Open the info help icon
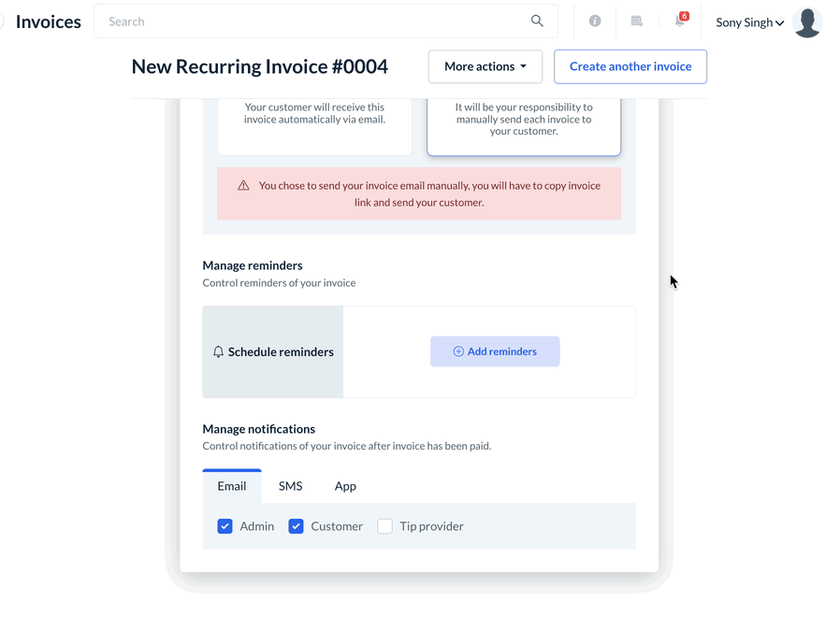This screenshot has height=630, width=840. pos(595,21)
